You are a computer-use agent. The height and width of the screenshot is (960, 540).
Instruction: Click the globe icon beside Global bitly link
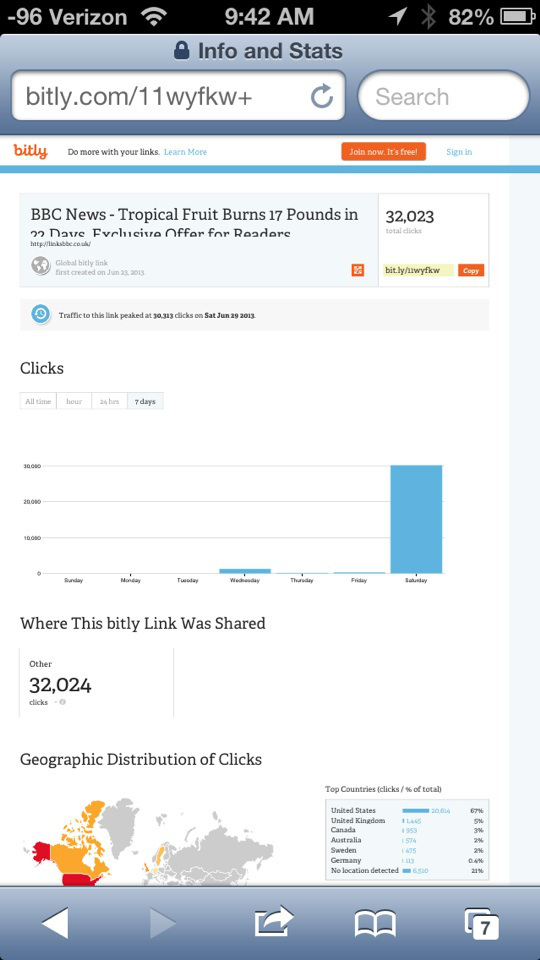41,266
